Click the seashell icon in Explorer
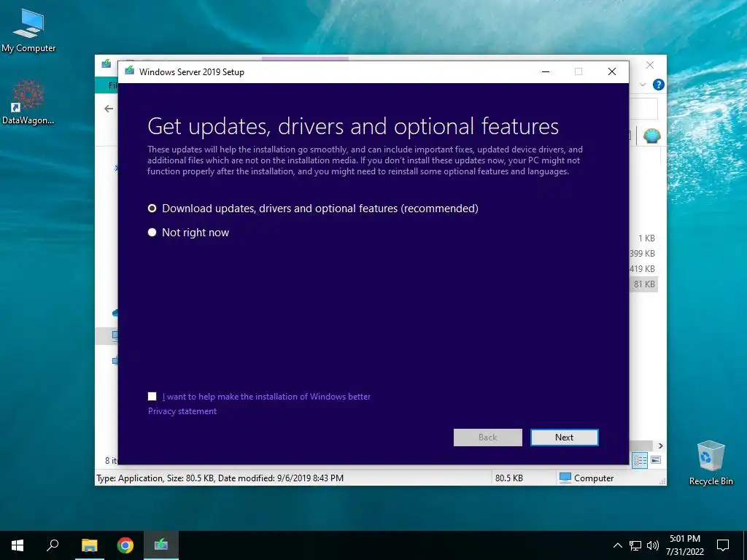747x560 pixels. tap(651, 136)
